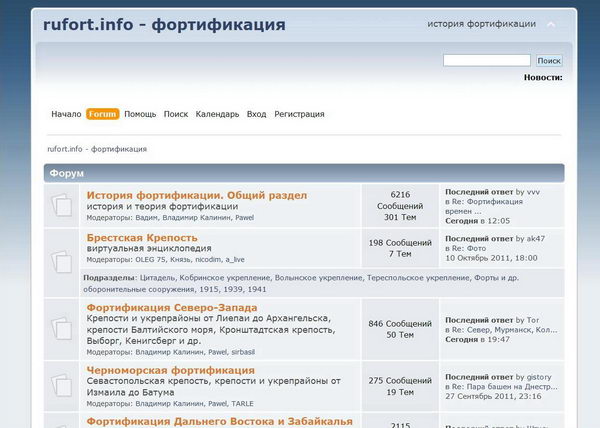
Task: Open the Начало menu item
Action: 66,114
